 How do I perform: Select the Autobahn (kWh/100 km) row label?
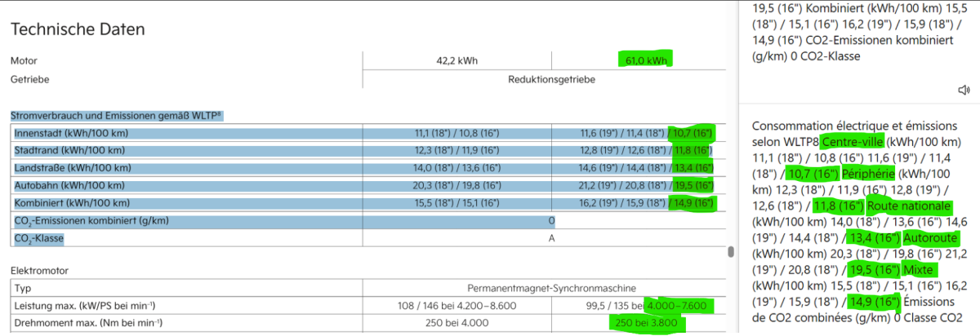tap(69, 185)
